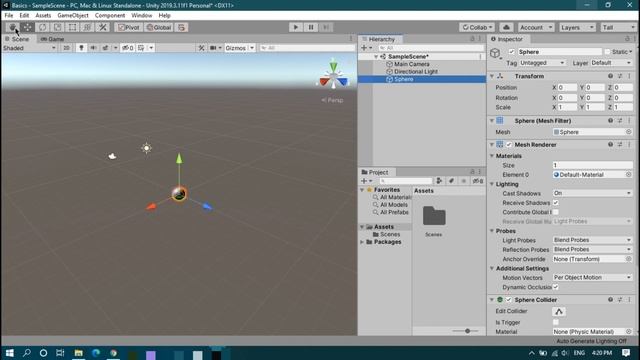Open the Motion Vectors dropdown
Image resolution: width=640 pixels, height=360 pixels.
(592, 278)
